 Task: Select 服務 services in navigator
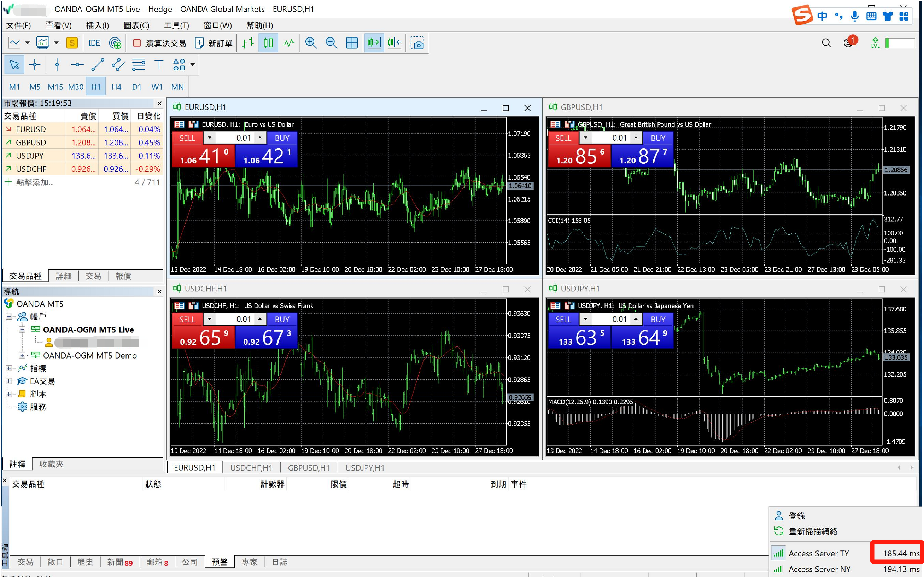pos(38,407)
